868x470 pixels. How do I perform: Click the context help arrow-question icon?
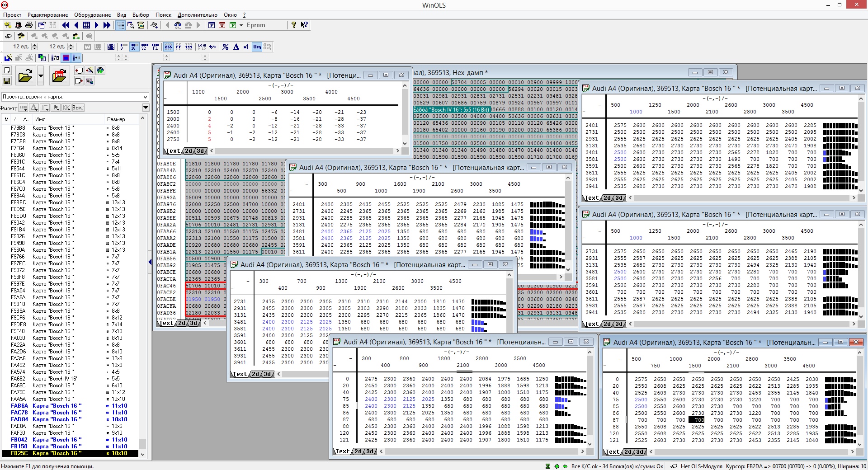pyautogui.click(x=304, y=25)
